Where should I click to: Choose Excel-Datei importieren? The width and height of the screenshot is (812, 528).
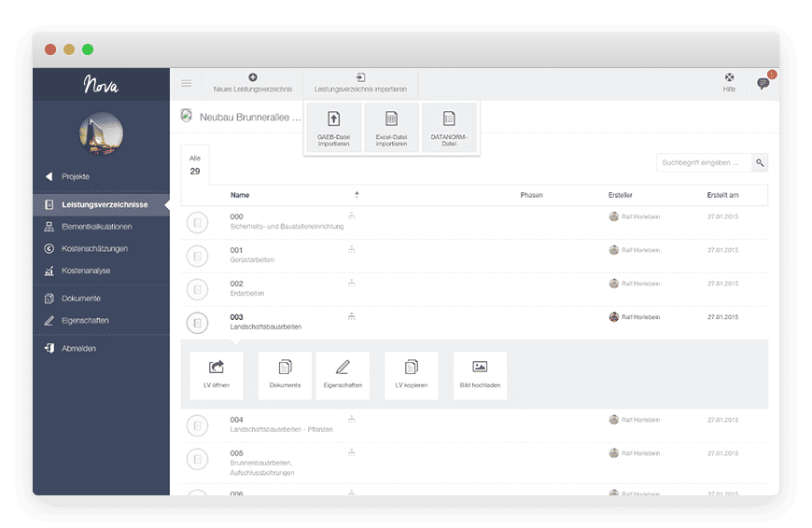(391, 128)
